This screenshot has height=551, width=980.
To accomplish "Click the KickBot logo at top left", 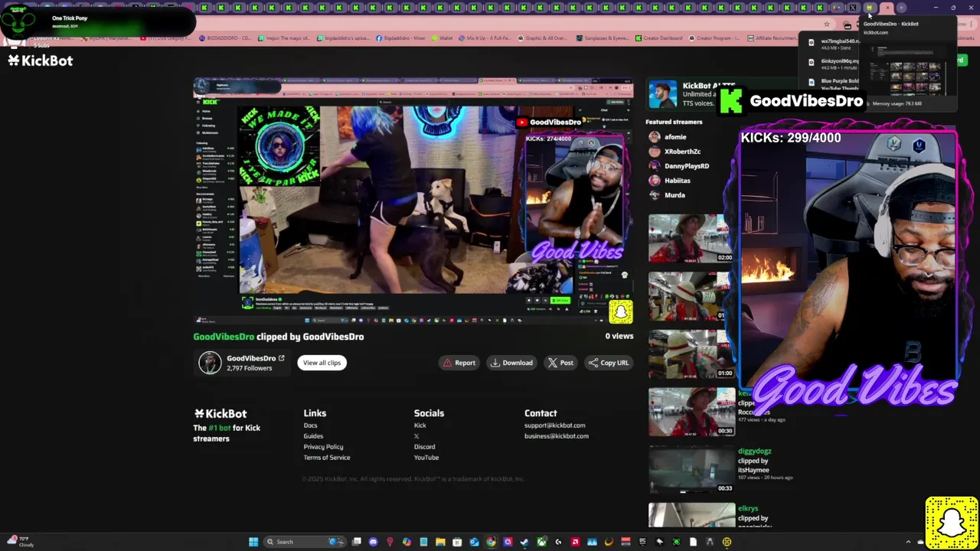I will pyautogui.click(x=41, y=60).
